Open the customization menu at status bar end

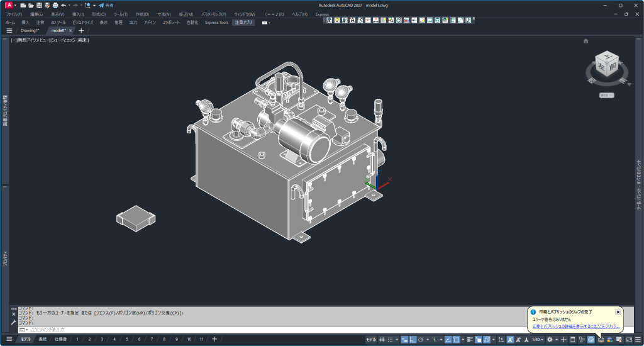[638, 340]
